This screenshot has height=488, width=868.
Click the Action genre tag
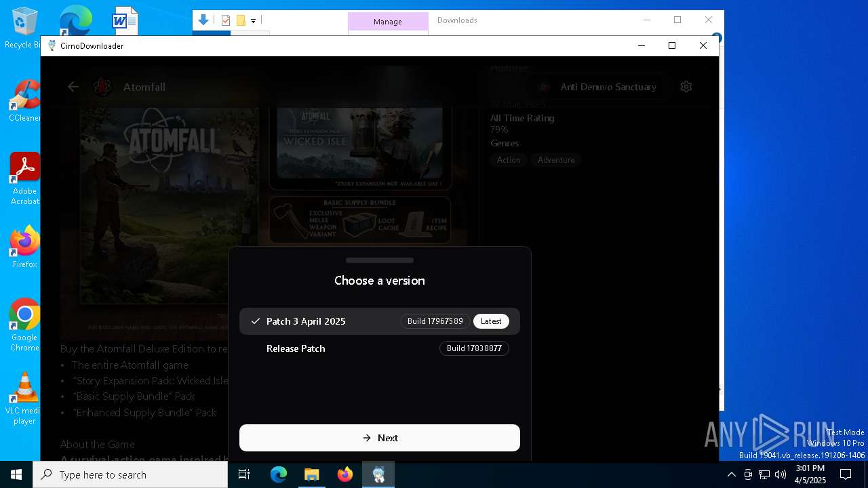[x=508, y=160]
